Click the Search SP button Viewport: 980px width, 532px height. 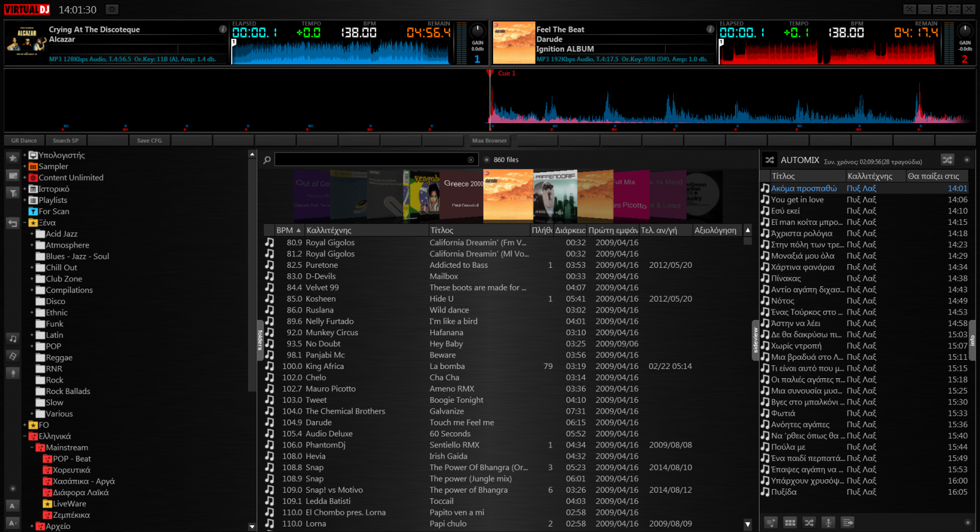pyautogui.click(x=66, y=141)
